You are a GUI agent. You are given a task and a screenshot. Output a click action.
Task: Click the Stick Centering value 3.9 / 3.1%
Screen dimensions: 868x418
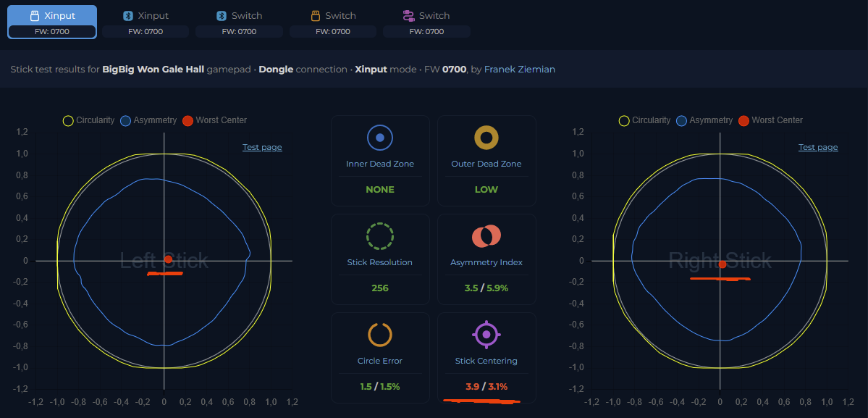coord(486,386)
